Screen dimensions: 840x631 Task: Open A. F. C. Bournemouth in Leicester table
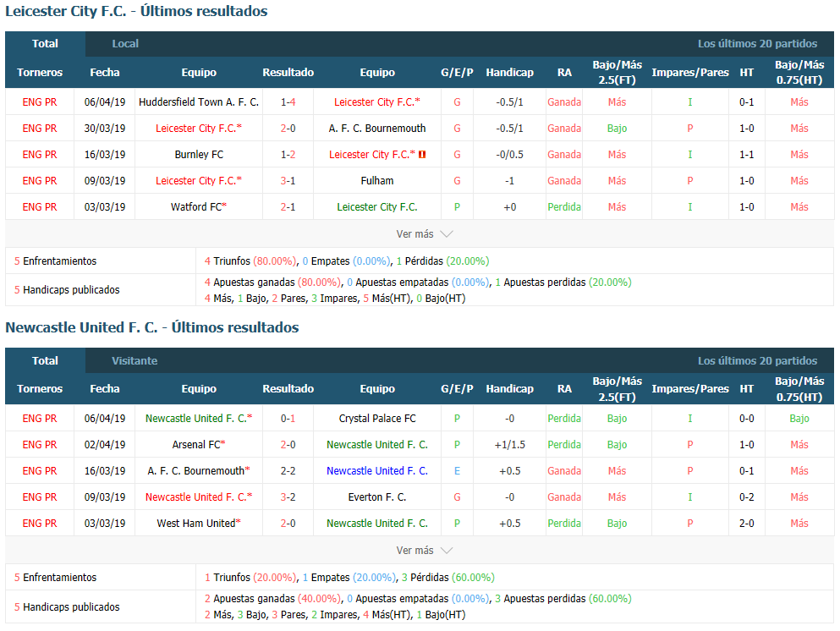(x=377, y=128)
